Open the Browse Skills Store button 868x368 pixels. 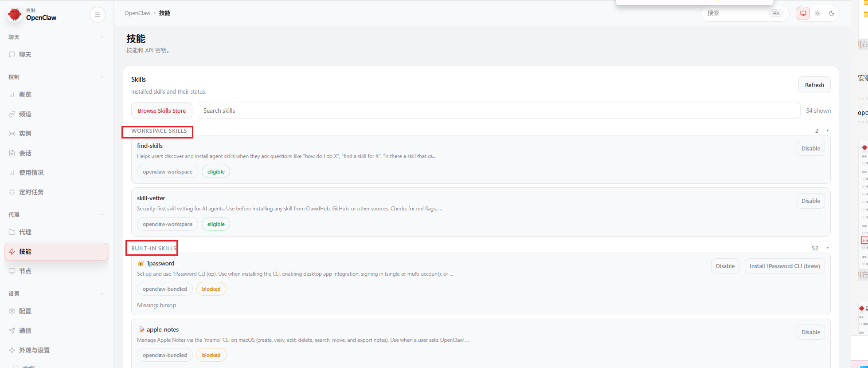point(162,111)
